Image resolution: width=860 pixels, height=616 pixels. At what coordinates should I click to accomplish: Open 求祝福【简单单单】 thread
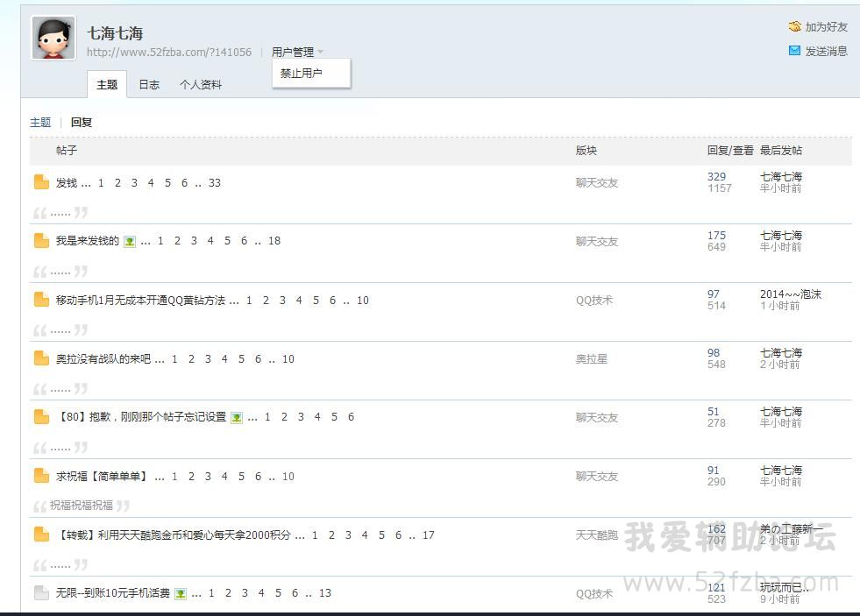(103, 477)
